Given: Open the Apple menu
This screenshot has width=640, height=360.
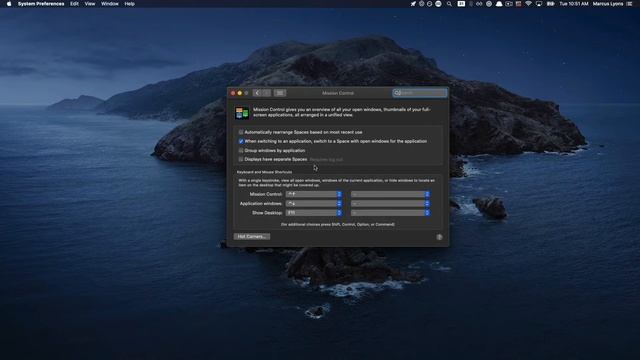Looking at the screenshot, I should pyautogui.click(x=9, y=4).
